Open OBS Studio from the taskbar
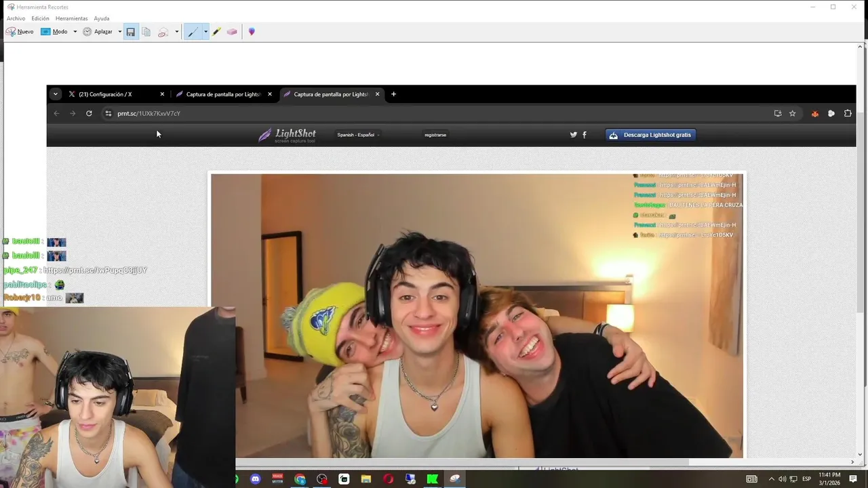The image size is (868, 488). point(322,479)
